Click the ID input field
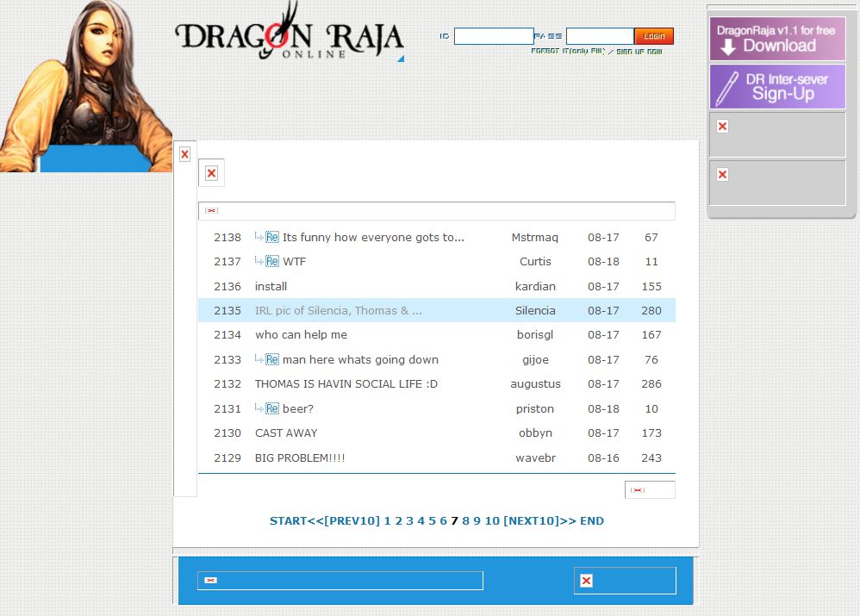Screen dimensions: 860x616 coord(494,36)
